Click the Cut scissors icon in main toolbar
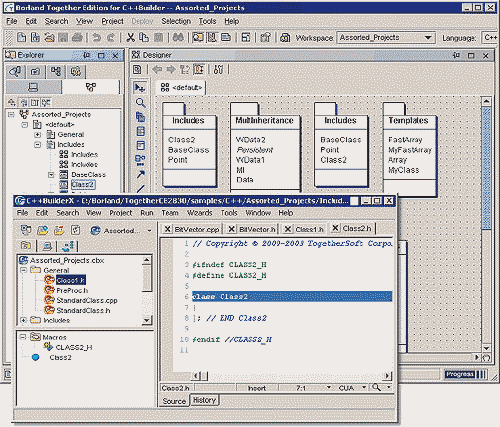Viewport: 500px width, 427px height. pyautogui.click(x=130, y=37)
